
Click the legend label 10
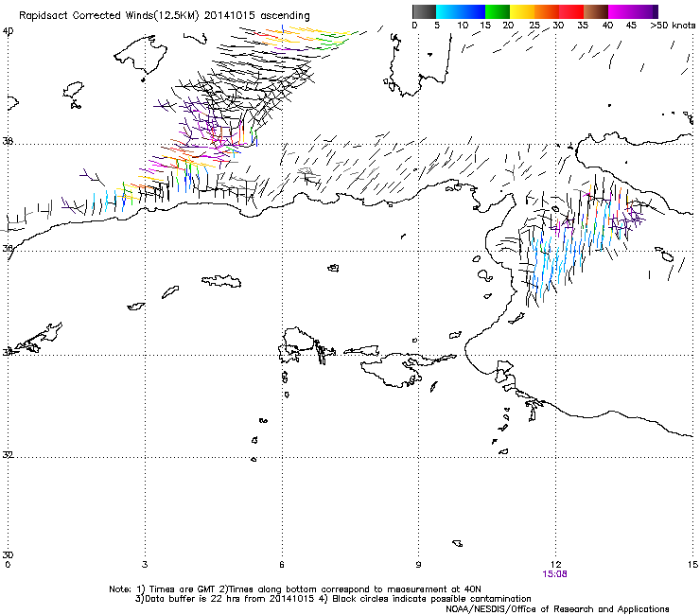point(463,25)
